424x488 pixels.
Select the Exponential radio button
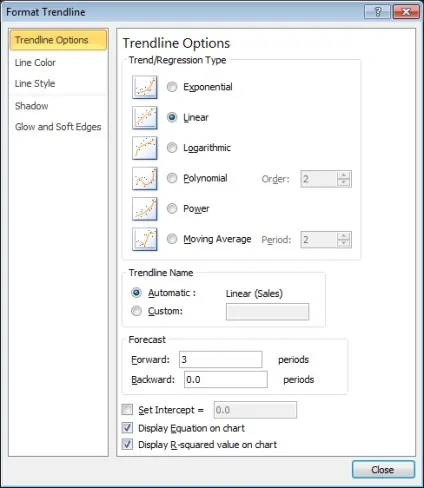[x=172, y=87]
